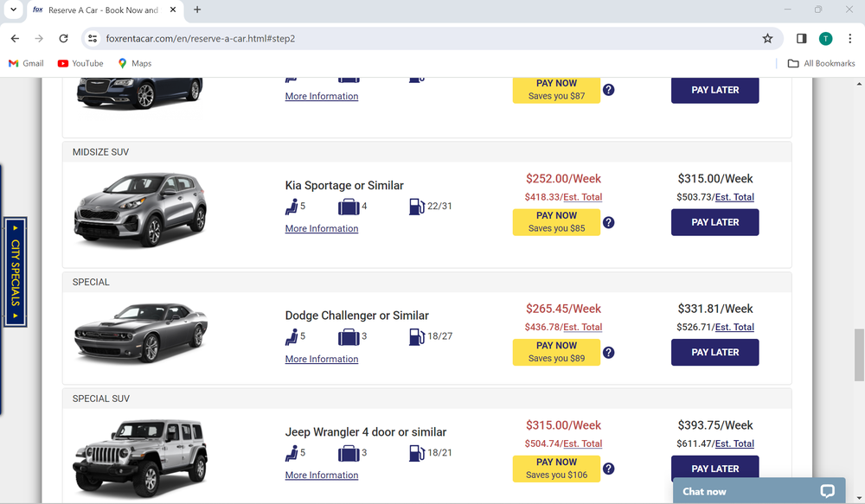This screenshot has height=504, width=865.
Task: Reload the page using the refresh icon
Action: pos(63,38)
